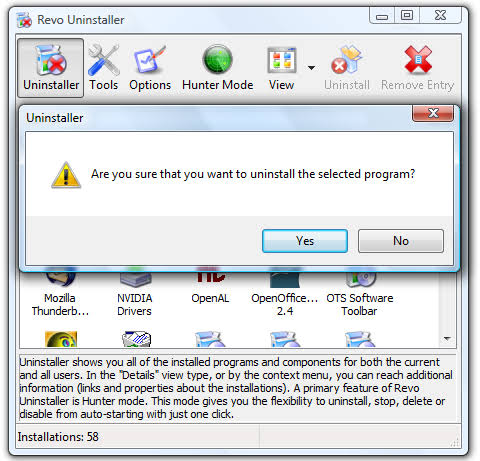Confirm uninstall with Yes button

(x=305, y=241)
